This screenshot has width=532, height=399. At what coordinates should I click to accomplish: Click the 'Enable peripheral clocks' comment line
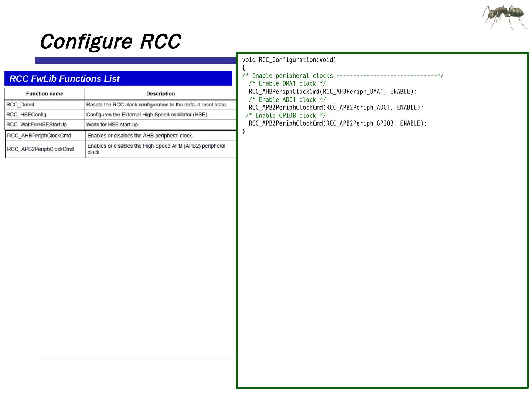[x=343, y=76]
